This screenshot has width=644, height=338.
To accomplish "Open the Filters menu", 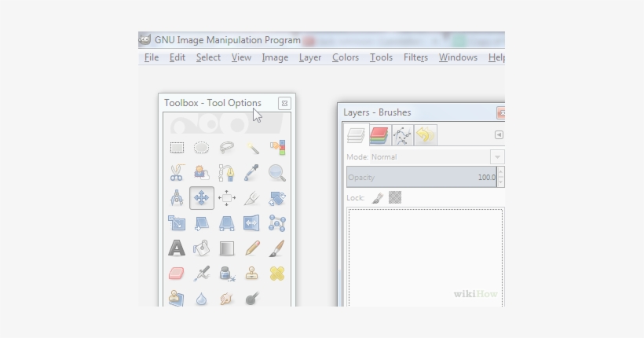I will pyautogui.click(x=415, y=57).
